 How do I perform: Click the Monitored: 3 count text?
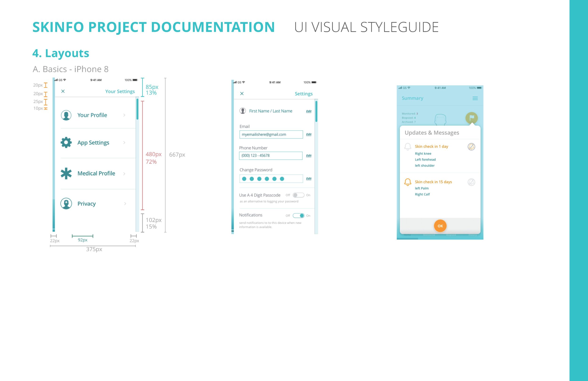pos(410,113)
